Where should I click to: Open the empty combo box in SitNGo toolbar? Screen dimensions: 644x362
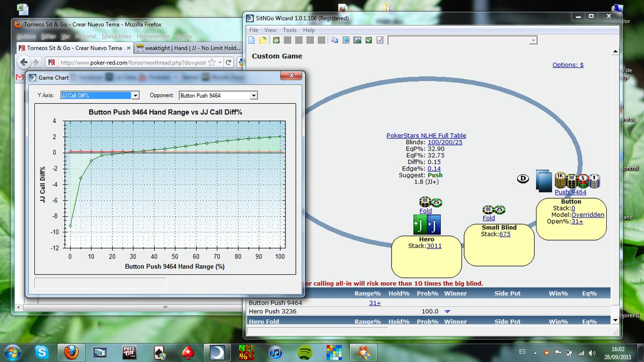[533, 41]
